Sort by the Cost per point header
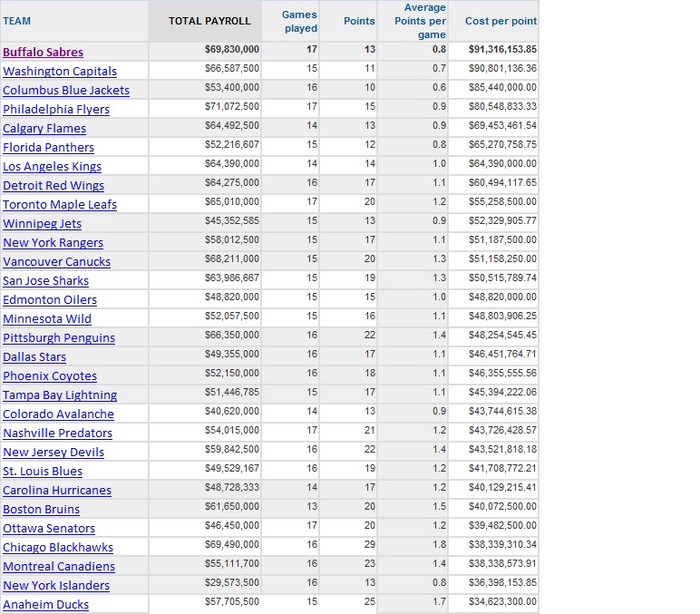700x614 pixels. click(501, 21)
